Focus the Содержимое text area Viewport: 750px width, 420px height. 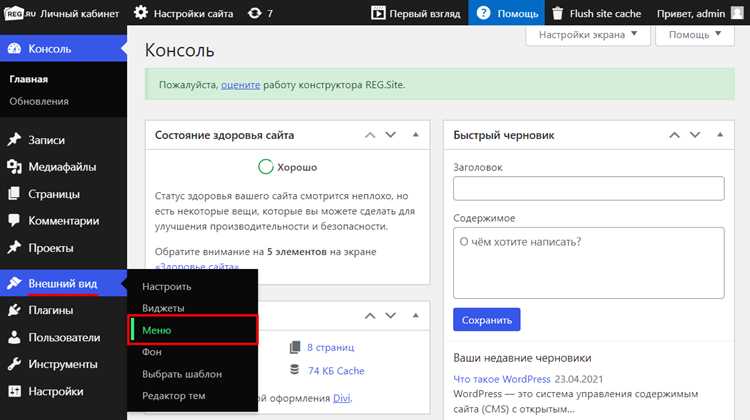click(588, 263)
